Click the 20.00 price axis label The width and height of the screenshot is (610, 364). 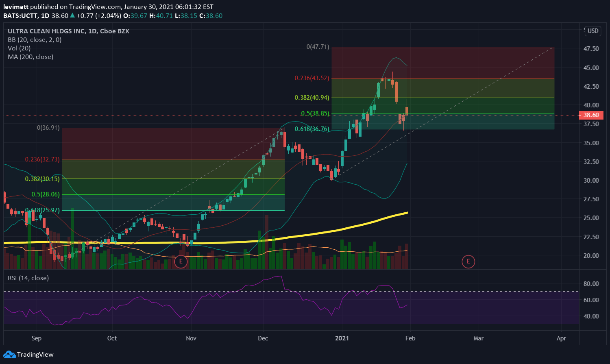(591, 255)
